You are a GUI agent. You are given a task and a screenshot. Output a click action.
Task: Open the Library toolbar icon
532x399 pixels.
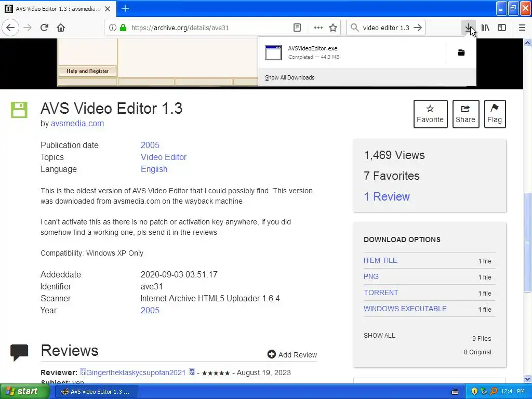tap(485, 28)
